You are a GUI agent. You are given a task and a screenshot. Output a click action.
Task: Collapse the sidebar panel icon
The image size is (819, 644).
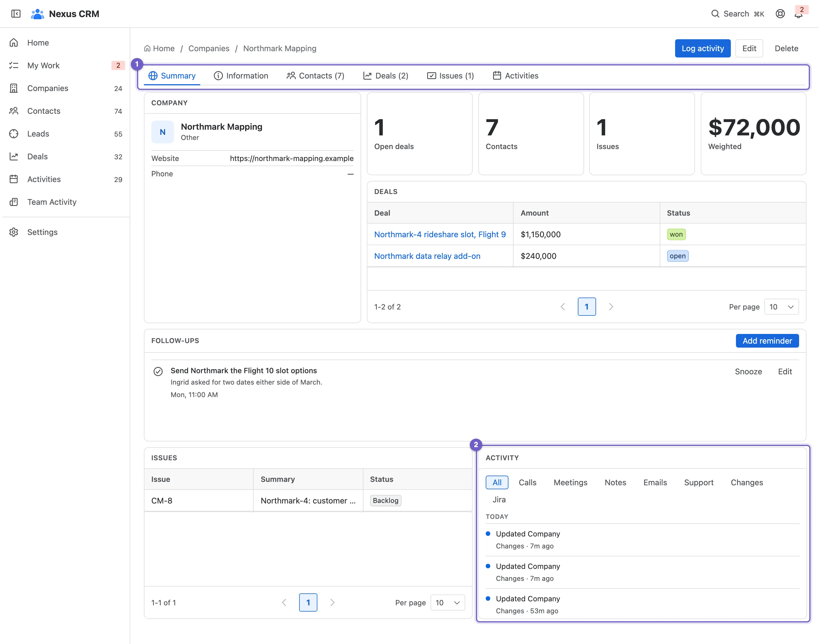pos(16,14)
